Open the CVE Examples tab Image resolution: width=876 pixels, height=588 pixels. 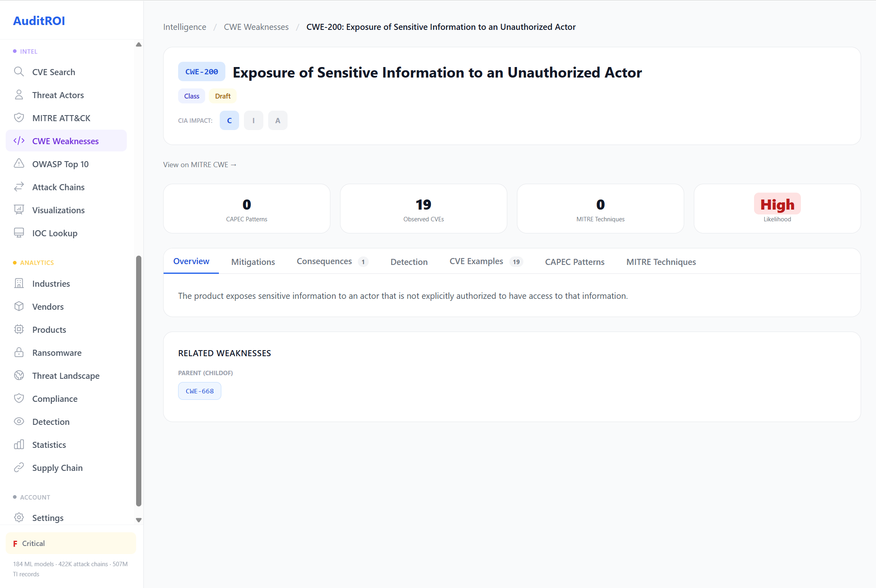click(x=477, y=261)
